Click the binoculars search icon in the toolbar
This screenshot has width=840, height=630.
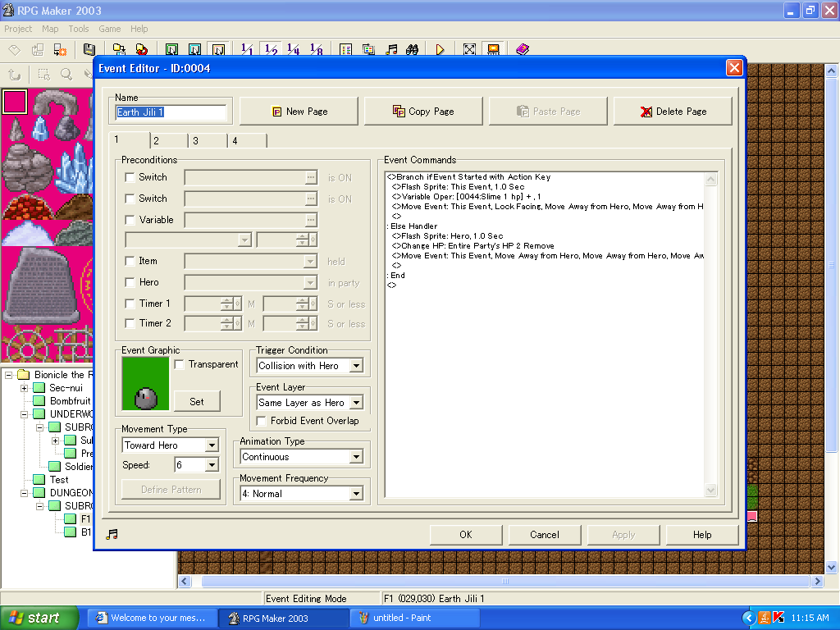(413, 50)
